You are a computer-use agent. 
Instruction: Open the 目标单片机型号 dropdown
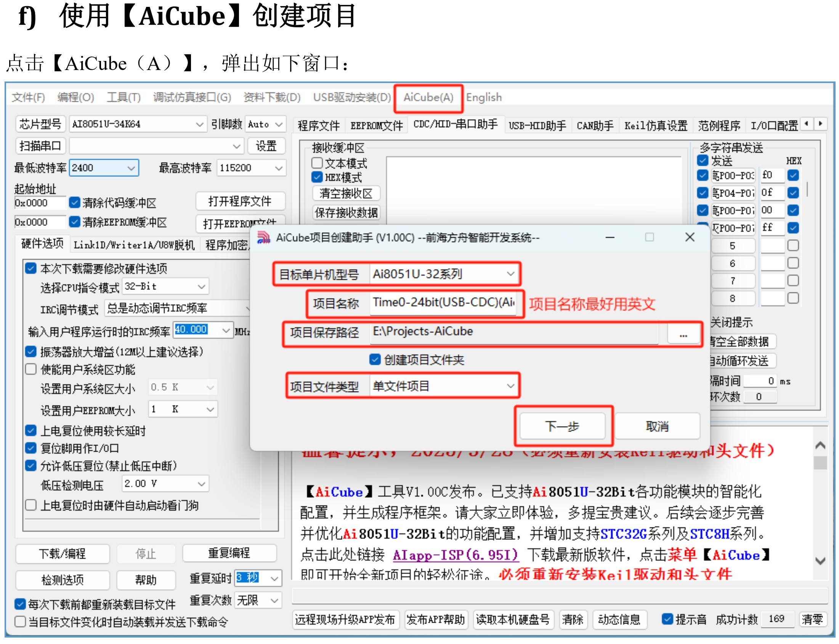pyautogui.click(x=510, y=274)
